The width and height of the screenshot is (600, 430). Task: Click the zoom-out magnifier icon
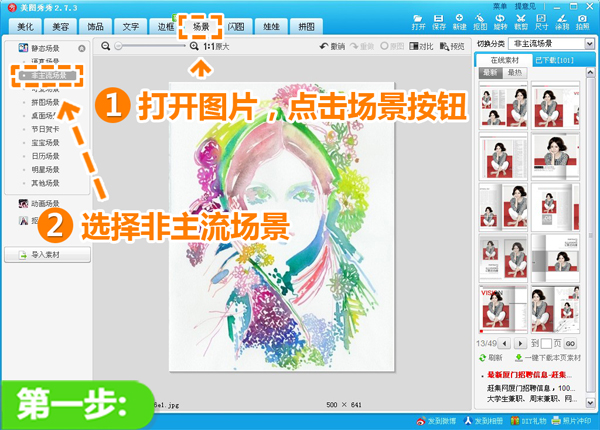[x=106, y=46]
